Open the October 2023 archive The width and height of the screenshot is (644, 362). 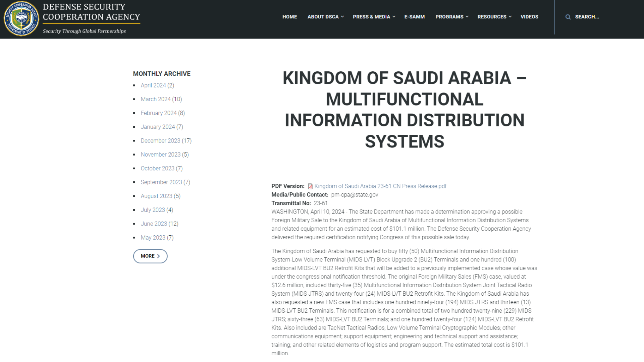pyautogui.click(x=157, y=168)
